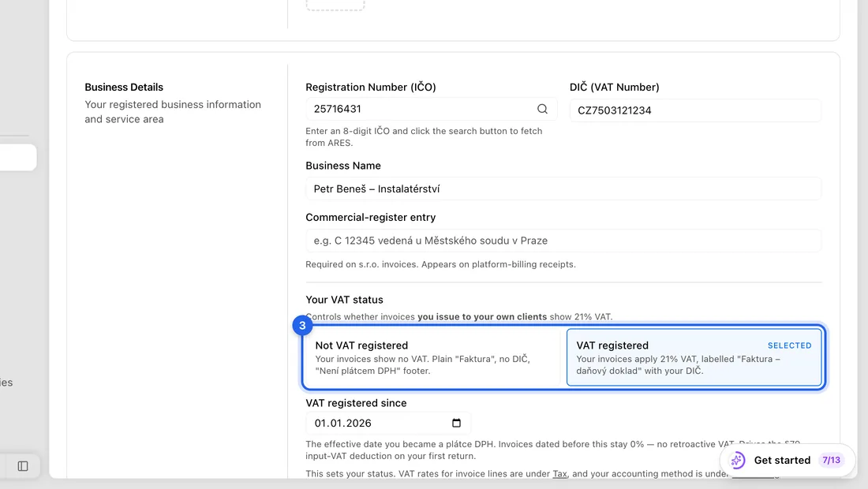Click the Get started sparkle icon
Image resolution: width=868 pixels, height=489 pixels.
tap(737, 461)
